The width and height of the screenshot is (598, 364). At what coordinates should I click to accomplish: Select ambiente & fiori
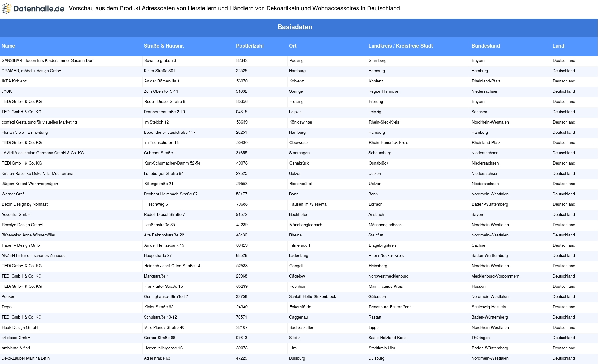coord(16,348)
